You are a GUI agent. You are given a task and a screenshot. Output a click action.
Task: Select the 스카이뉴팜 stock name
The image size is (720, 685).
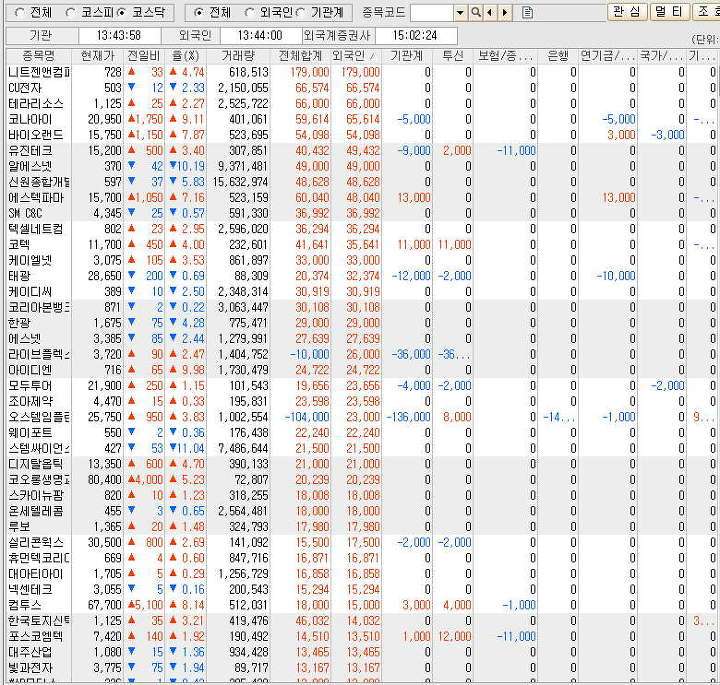pos(35,495)
